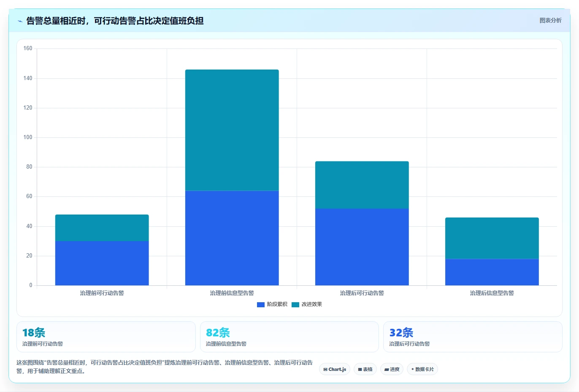Select the Chart.js tag chip
Viewport: 579px width, 392px height.
point(335,369)
